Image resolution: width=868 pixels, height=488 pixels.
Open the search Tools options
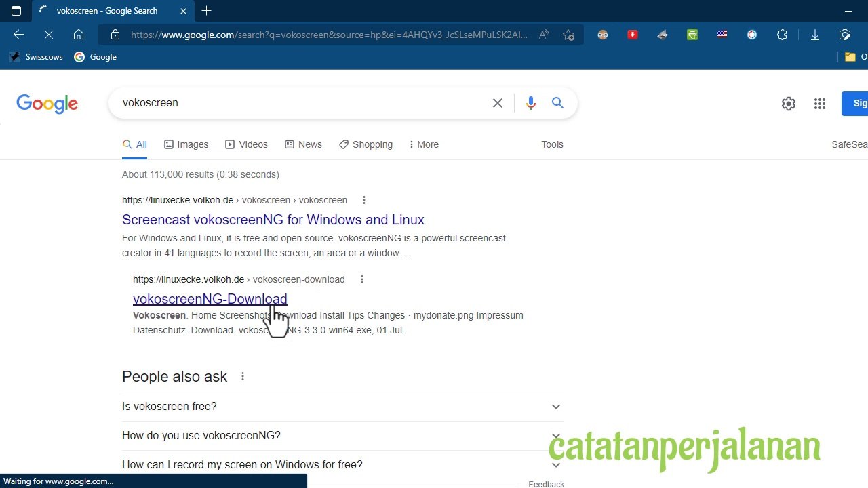(x=553, y=144)
